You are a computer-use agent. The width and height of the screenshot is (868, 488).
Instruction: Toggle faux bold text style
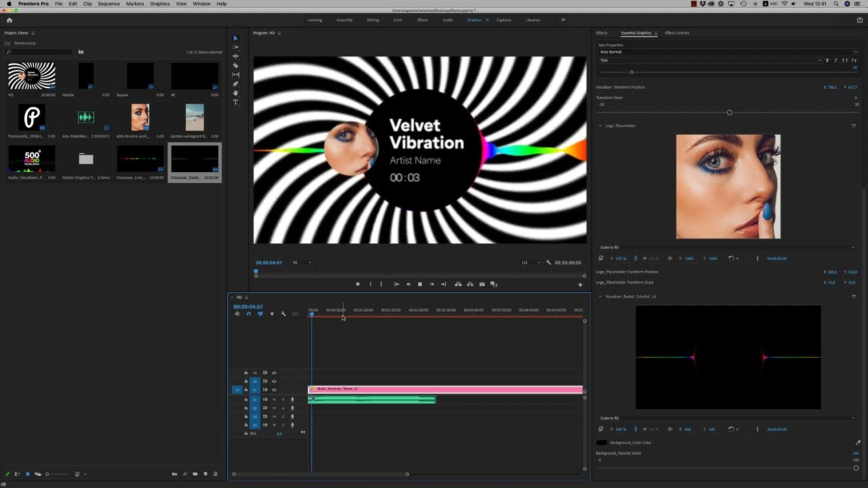(827, 60)
